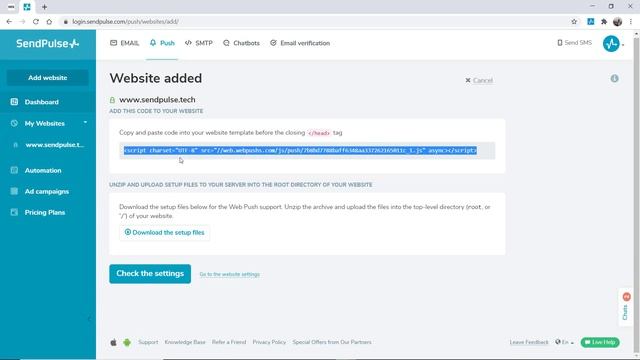This screenshot has height=360, width=640.
Task: Click the highlighted script code field
Action: click(x=307, y=151)
